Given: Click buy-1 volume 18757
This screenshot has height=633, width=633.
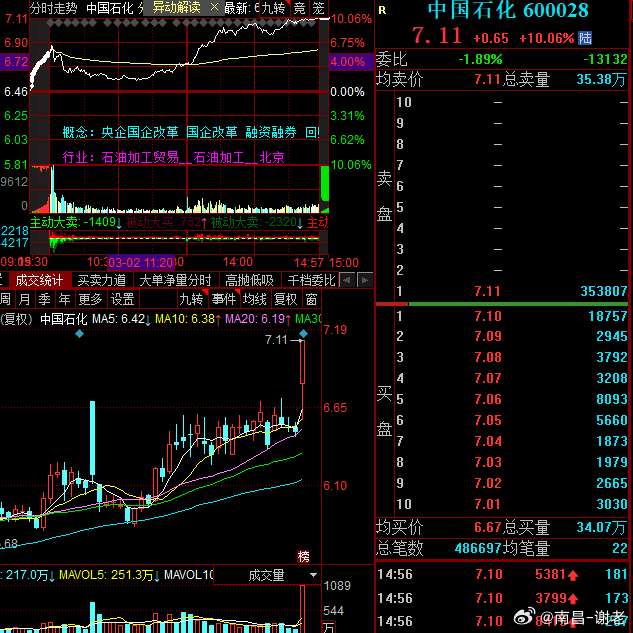Looking at the screenshot, I should [x=608, y=316].
